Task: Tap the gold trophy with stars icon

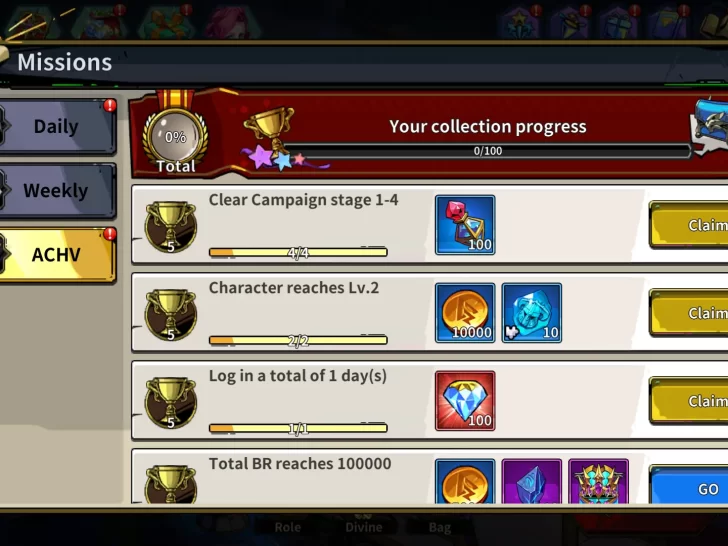Action: pyautogui.click(x=273, y=137)
